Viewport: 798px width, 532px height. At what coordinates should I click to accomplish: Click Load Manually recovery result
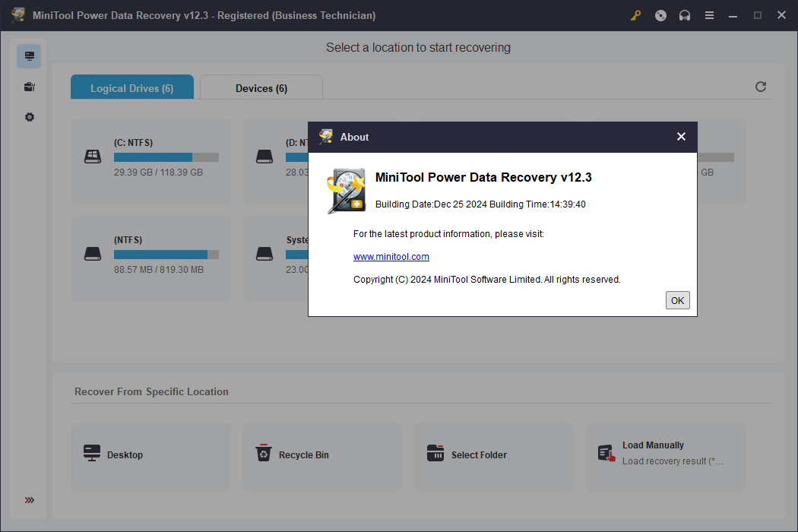(x=666, y=458)
